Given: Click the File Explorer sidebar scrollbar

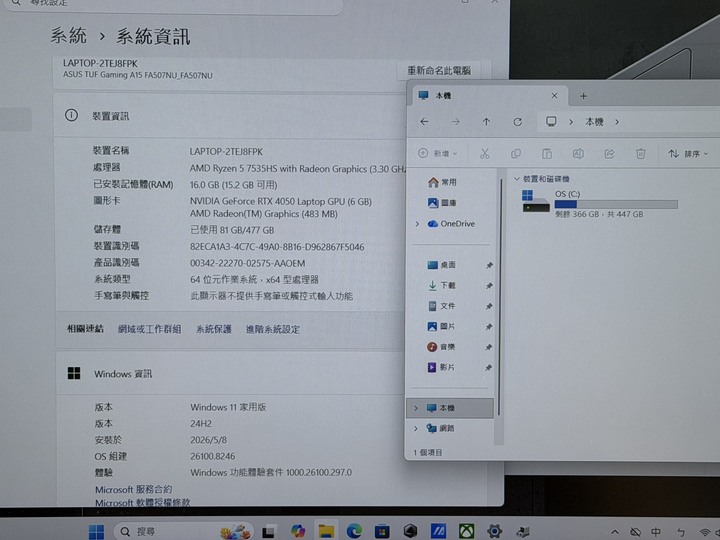Looking at the screenshot, I should pos(499,298).
